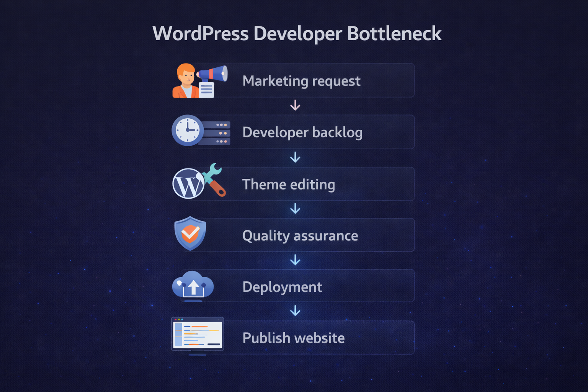Image resolution: width=588 pixels, height=392 pixels.
Task: Select the wrench Theme editing icon
Action: (212, 179)
